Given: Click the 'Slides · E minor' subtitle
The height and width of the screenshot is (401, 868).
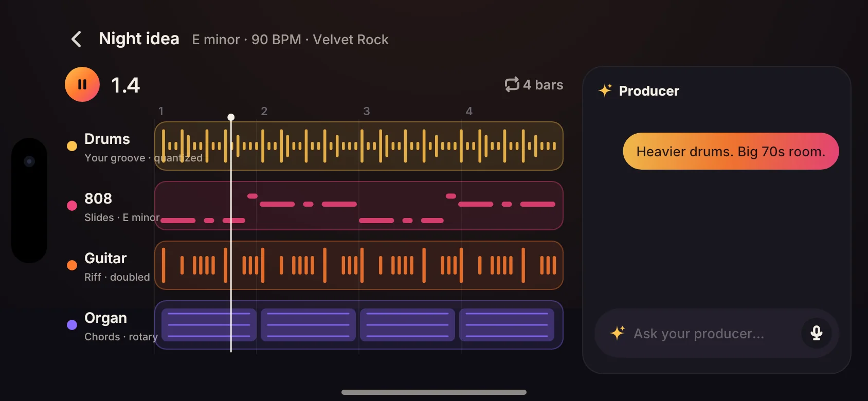Looking at the screenshot, I should click(122, 217).
